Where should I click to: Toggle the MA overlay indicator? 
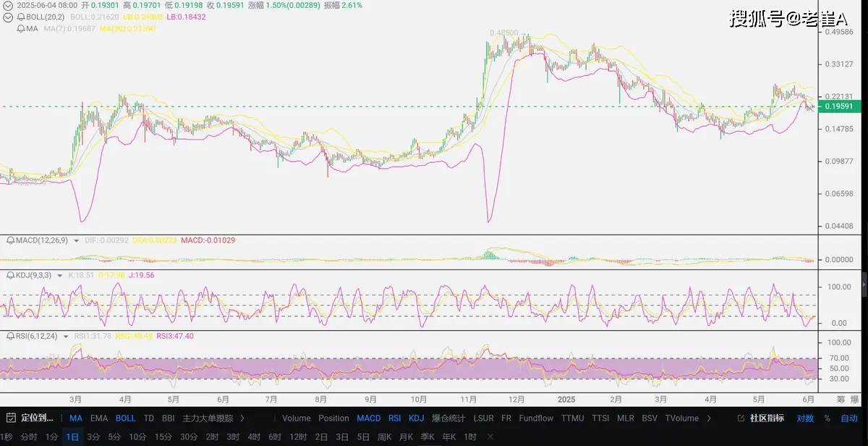click(76, 418)
